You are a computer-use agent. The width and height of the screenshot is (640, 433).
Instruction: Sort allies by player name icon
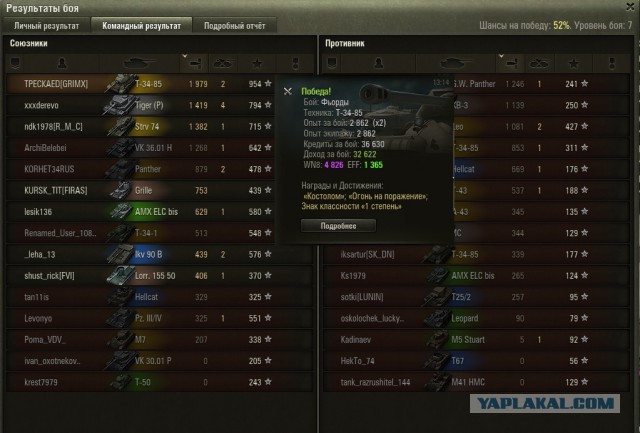pos(62,63)
